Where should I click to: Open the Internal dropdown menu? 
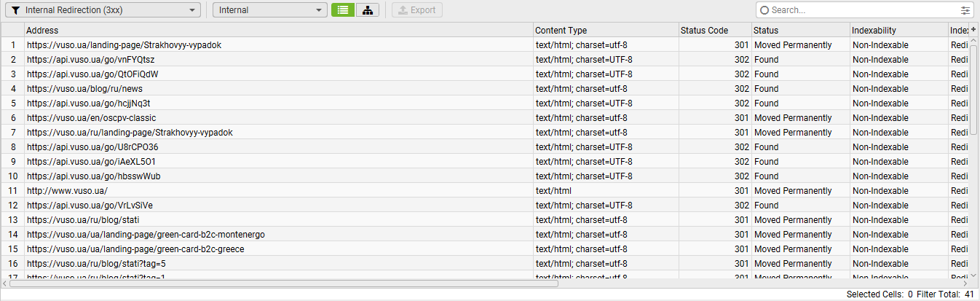point(320,10)
